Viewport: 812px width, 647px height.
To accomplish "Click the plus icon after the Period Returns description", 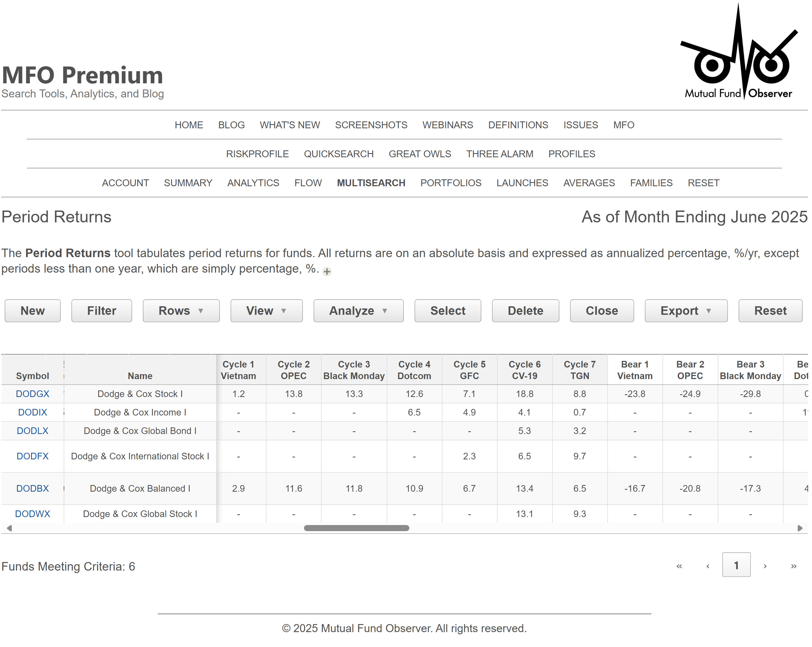I will (x=326, y=272).
